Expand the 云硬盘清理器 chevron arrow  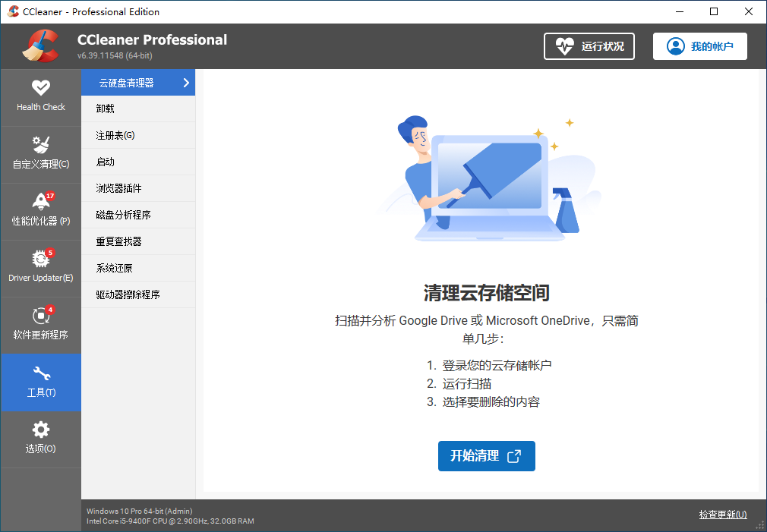click(186, 83)
